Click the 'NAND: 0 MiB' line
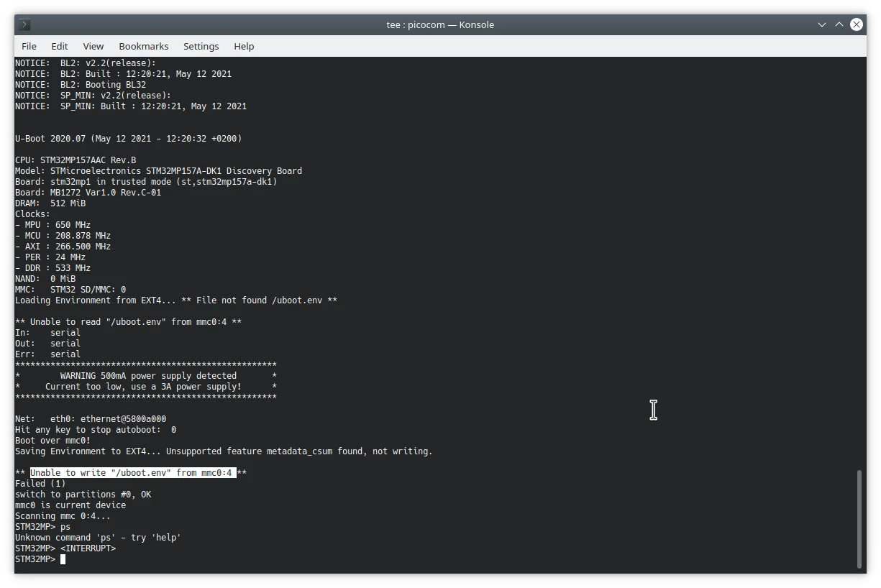 tap(45, 279)
